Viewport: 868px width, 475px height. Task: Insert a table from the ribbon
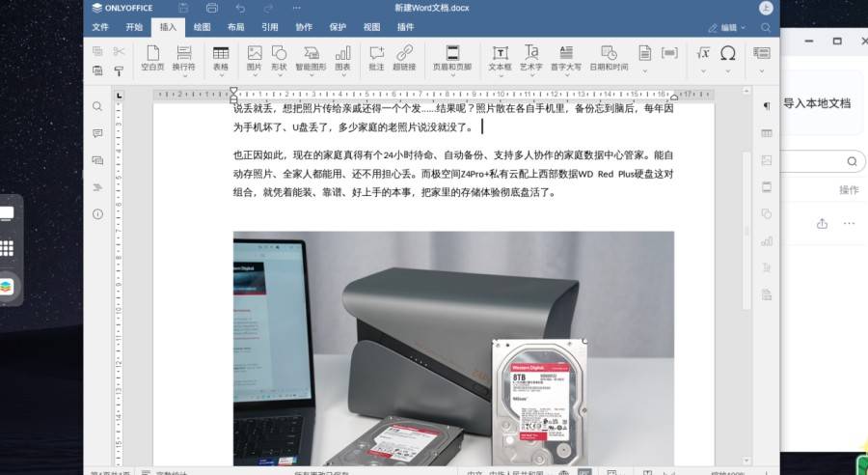(x=221, y=58)
